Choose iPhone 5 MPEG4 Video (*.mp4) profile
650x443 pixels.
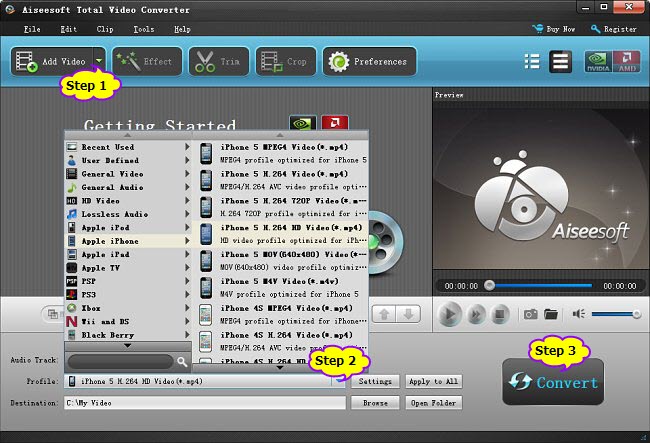coord(281,153)
